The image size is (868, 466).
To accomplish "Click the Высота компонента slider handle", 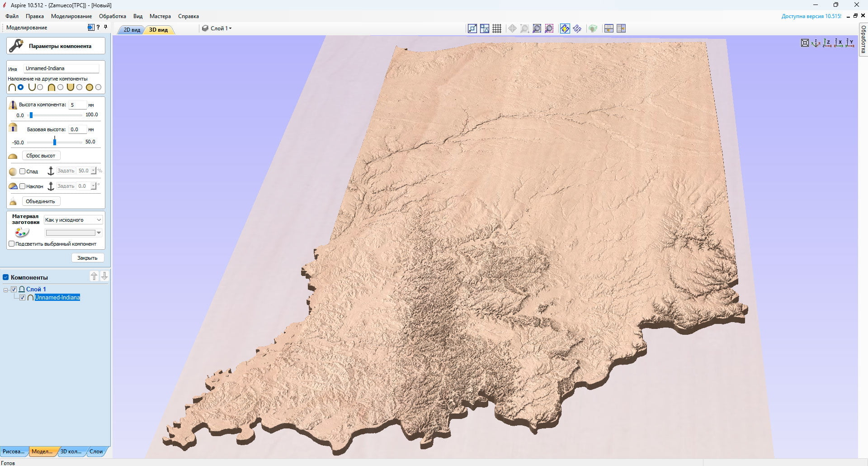I will point(31,115).
